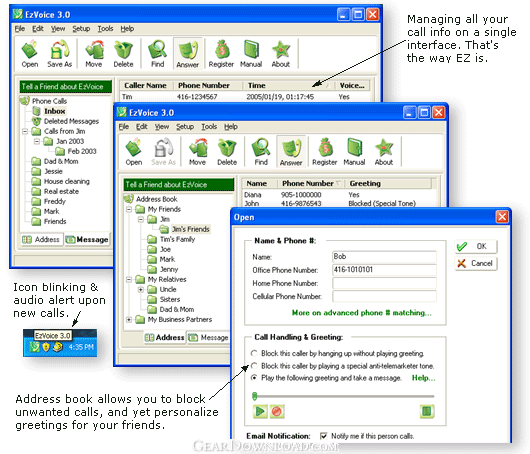Viewport: 530px width, 454px height.
Task: Record a greeting with the red record button
Action: [x=276, y=411]
